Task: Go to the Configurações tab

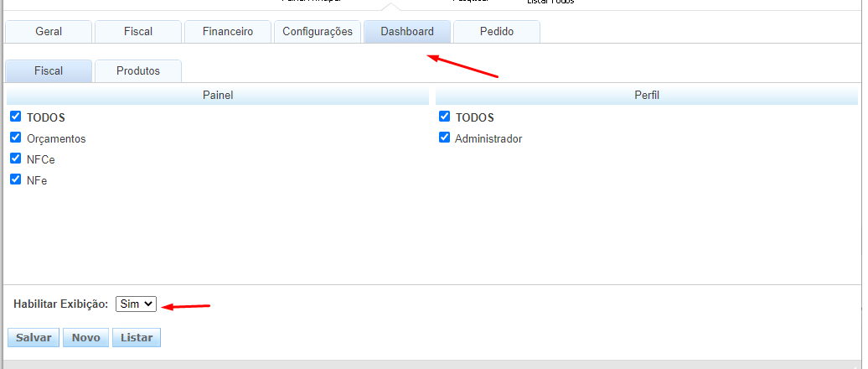Action: pyautogui.click(x=318, y=32)
